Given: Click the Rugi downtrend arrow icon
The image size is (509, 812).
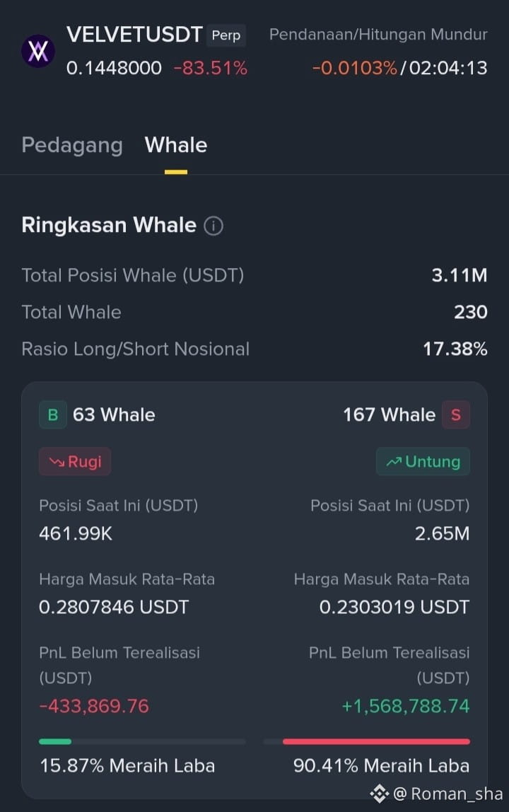Looking at the screenshot, I should point(57,462).
